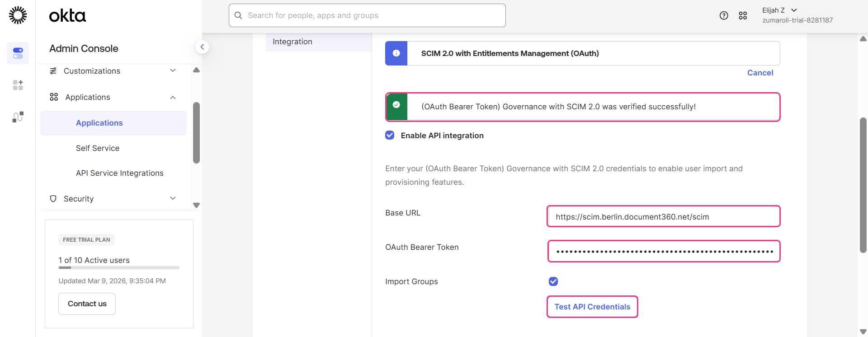This screenshot has height=337, width=868.
Task: Click the FREE TRIAL PLAN badge
Action: (86, 240)
